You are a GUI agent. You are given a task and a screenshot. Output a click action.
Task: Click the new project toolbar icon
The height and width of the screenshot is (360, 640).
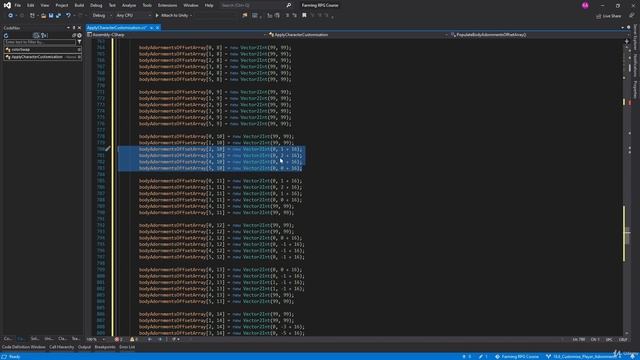[33, 16]
